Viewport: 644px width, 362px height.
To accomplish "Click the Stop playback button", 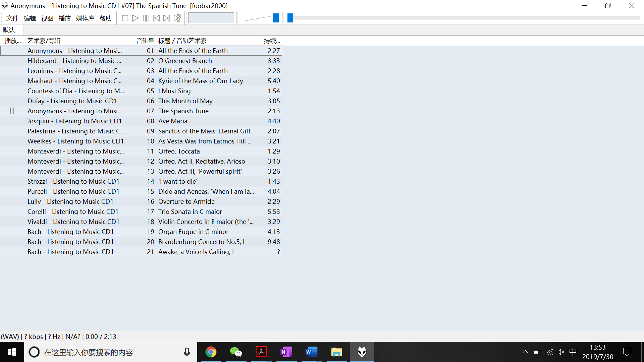I will click(x=125, y=18).
